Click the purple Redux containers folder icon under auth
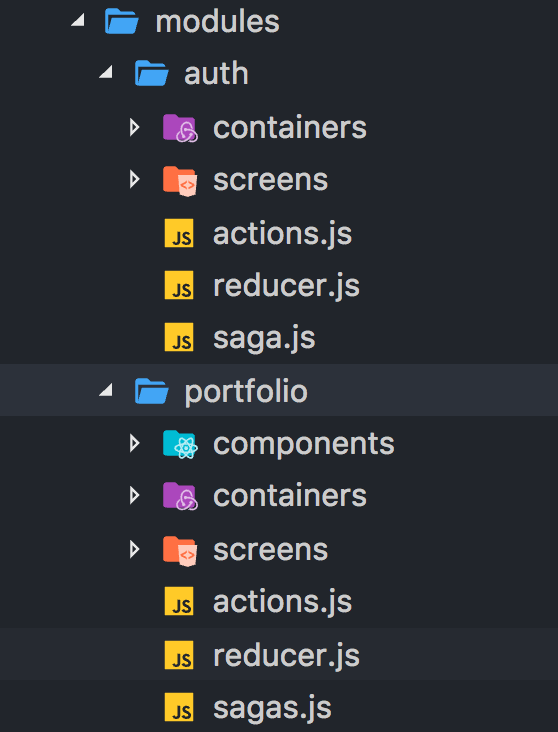Viewport: 558px width, 732px height. coord(180,127)
